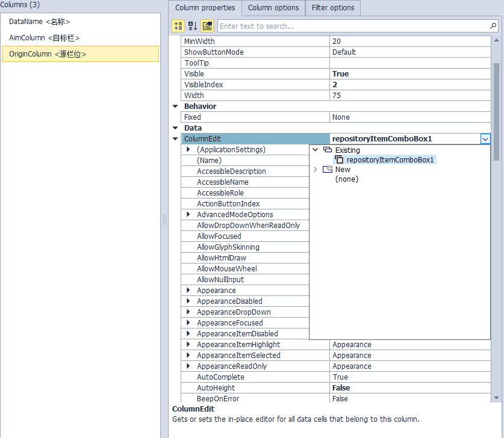Select the ActionButtonIndex property

pos(245,203)
